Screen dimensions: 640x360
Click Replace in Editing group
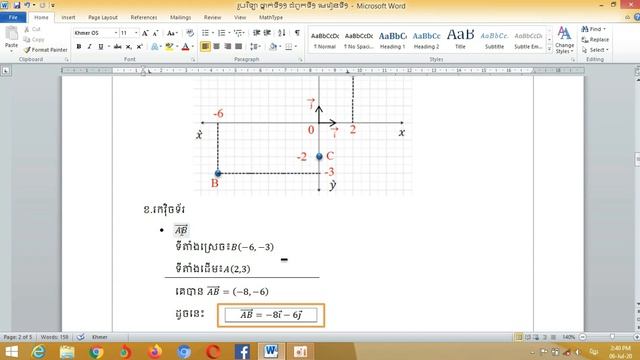coord(595,40)
